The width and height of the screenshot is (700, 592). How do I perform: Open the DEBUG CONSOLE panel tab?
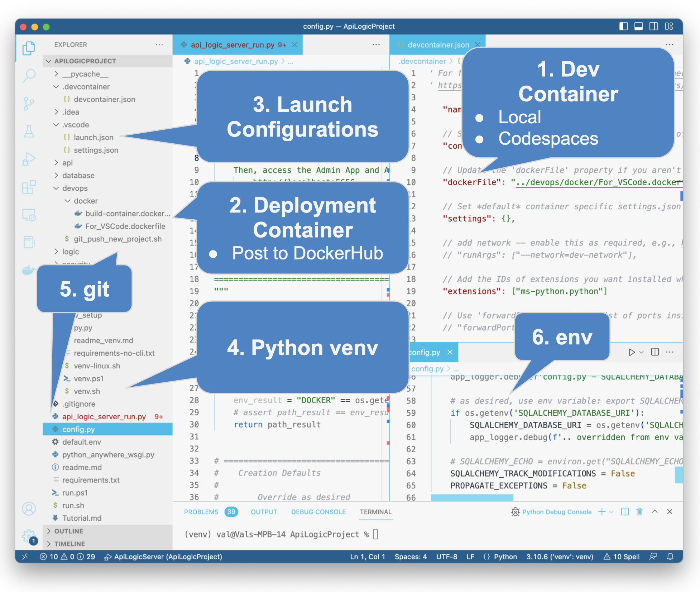click(x=318, y=512)
